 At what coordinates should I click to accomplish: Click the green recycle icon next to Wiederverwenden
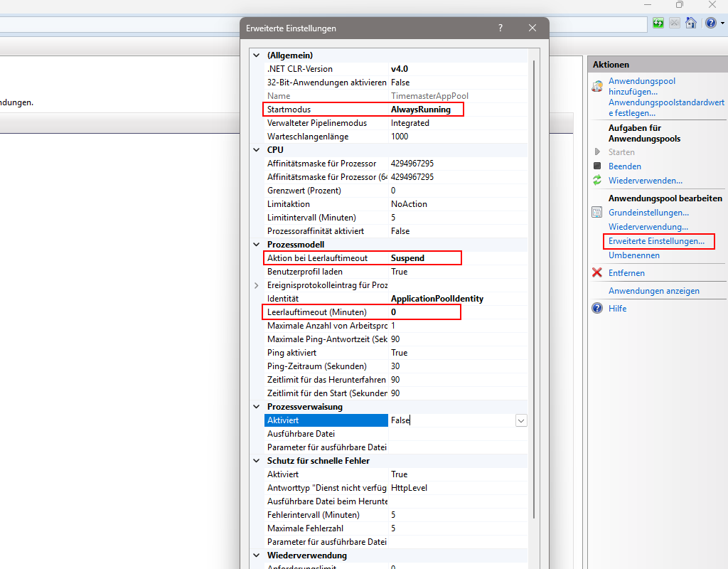click(x=597, y=181)
